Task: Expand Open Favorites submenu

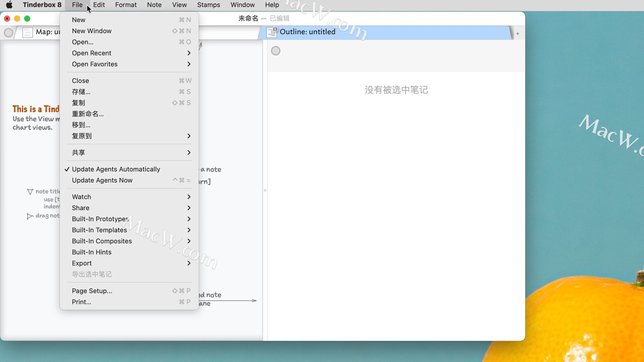Action: tap(129, 64)
